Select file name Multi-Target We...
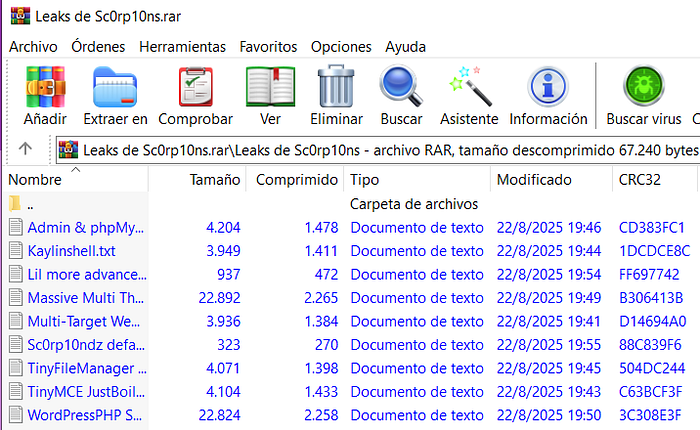Viewport: 700px width, 430px height. click(83, 321)
